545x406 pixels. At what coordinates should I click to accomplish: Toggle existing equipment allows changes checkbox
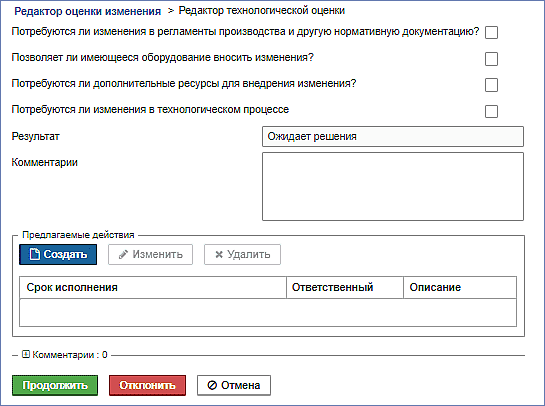point(491,59)
